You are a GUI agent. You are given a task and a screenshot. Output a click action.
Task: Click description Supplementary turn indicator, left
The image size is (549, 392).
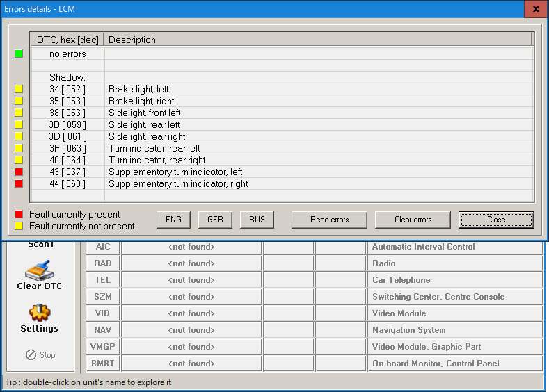(x=175, y=172)
